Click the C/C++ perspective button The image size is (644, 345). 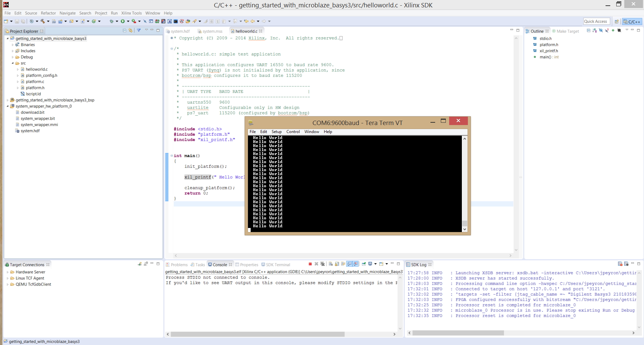tap(632, 21)
